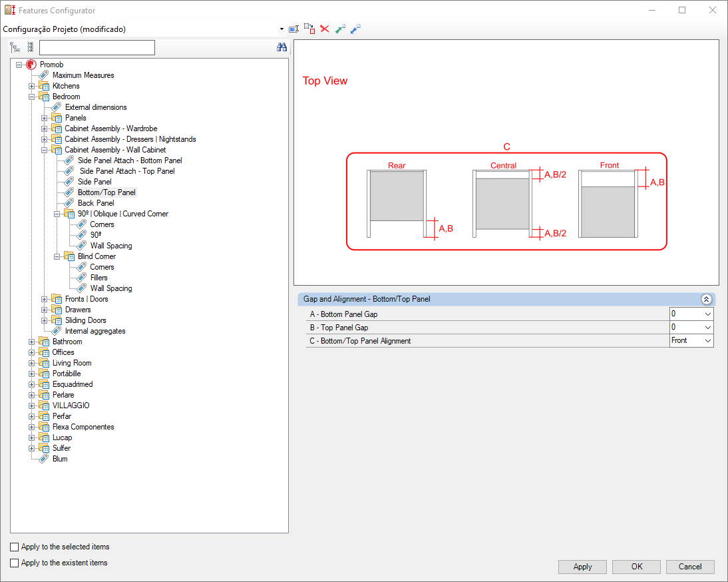This screenshot has width=728, height=582.
Task: Click the Apply button
Action: tap(582, 567)
